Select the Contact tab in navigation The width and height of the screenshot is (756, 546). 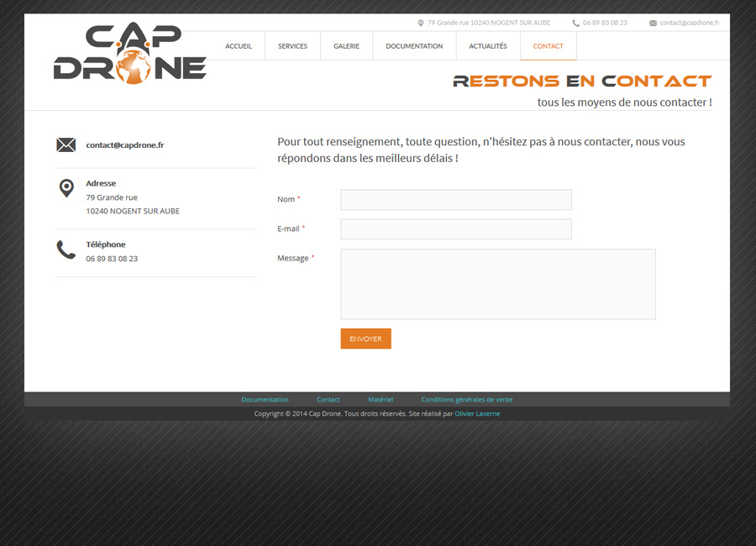click(x=548, y=46)
